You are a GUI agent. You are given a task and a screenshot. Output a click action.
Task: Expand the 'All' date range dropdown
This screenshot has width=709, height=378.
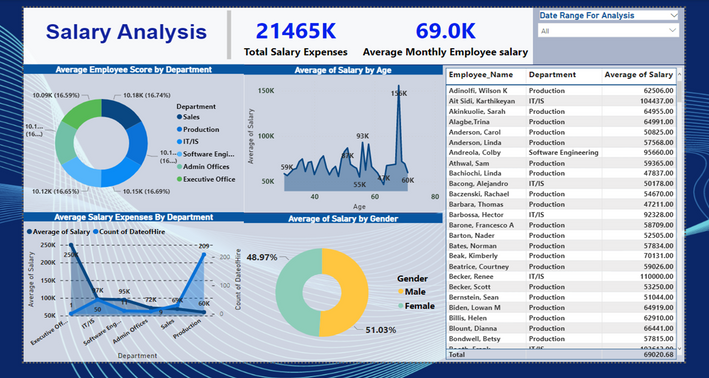pyautogui.click(x=608, y=31)
